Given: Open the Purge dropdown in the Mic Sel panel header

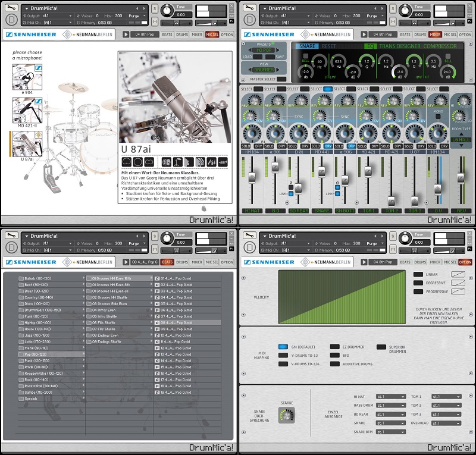Looking at the screenshot, I should (137, 16).
